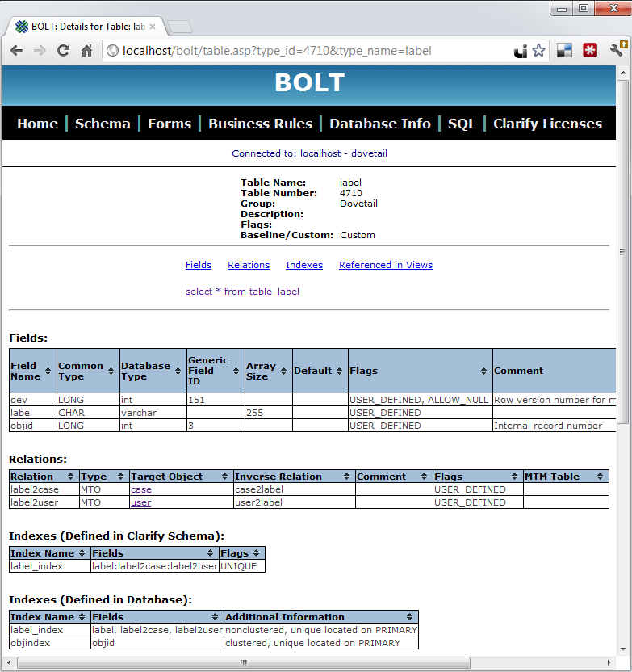The height and width of the screenshot is (672, 632).
Task: Go to the browser Home icon
Action: point(87,51)
